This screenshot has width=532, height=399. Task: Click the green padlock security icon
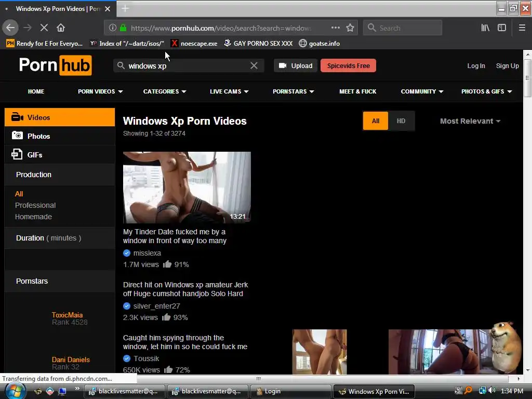coord(123,28)
